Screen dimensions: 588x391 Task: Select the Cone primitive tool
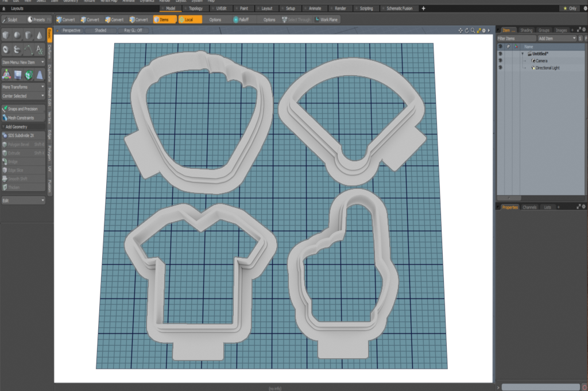tap(39, 36)
